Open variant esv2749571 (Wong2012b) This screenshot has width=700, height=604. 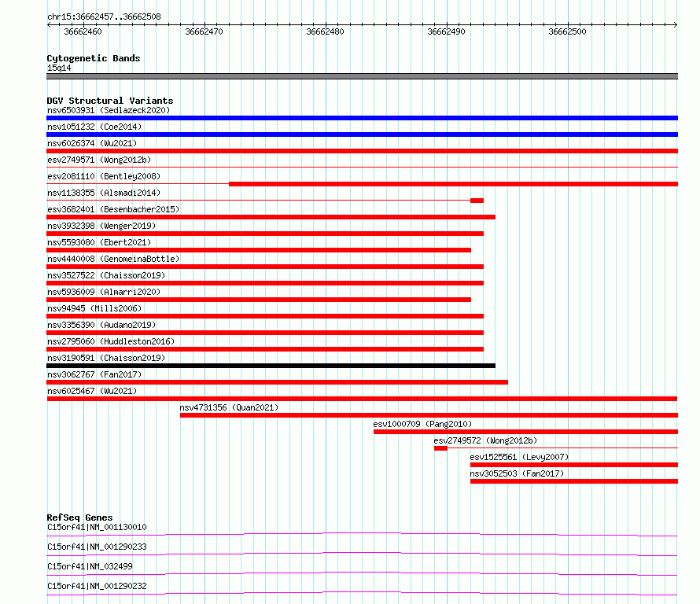coord(99,160)
